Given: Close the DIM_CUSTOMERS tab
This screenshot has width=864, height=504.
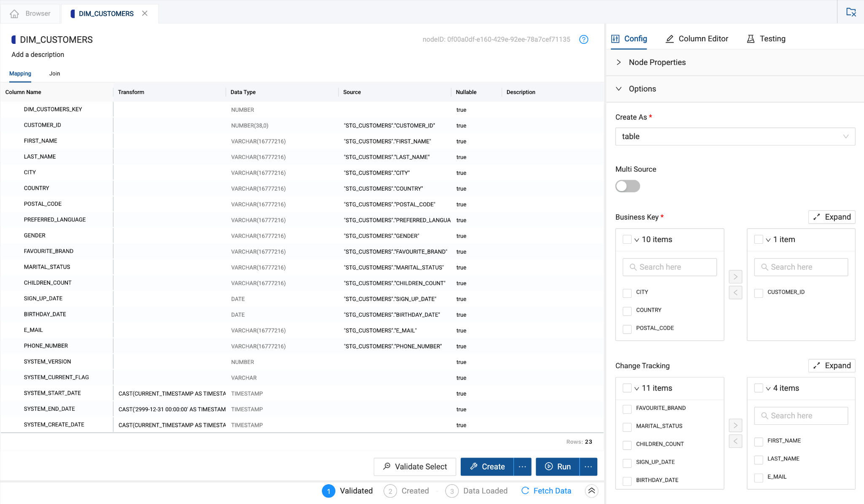Looking at the screenshot, I should pos(145,13).
